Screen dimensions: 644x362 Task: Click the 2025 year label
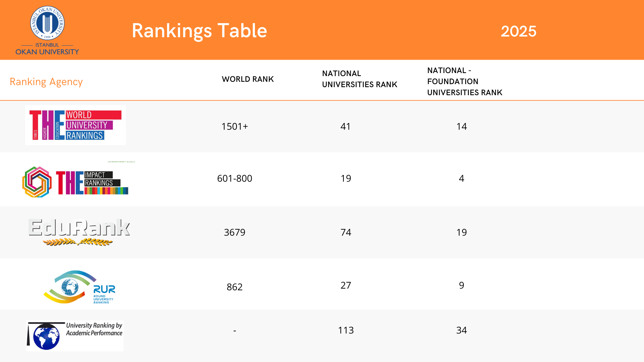518,32
